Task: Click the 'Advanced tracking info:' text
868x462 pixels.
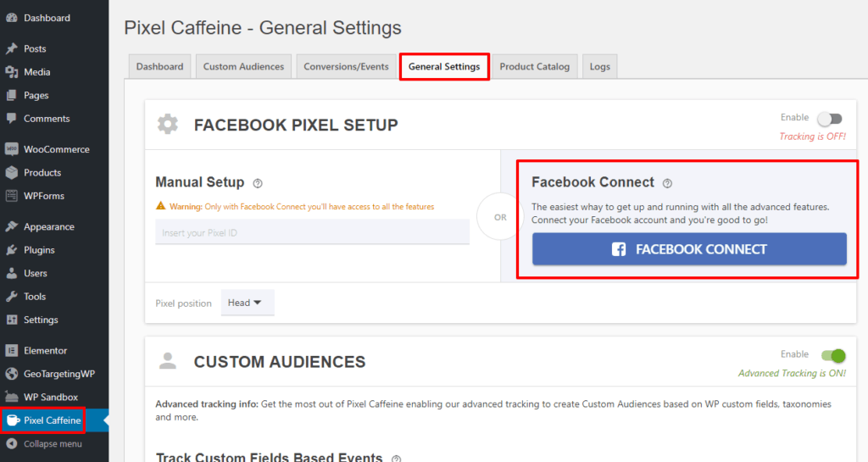Action: 207,404
